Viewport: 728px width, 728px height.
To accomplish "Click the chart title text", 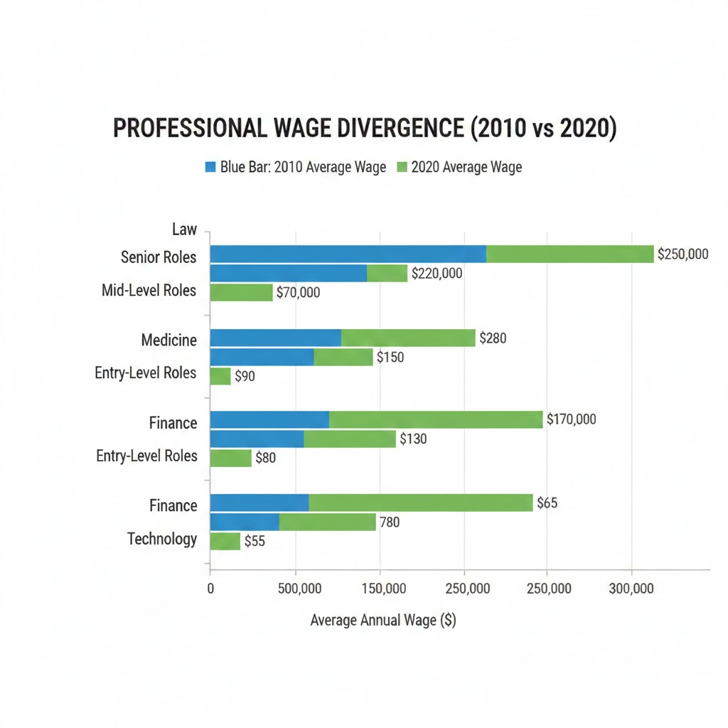I will pos(365,128).
